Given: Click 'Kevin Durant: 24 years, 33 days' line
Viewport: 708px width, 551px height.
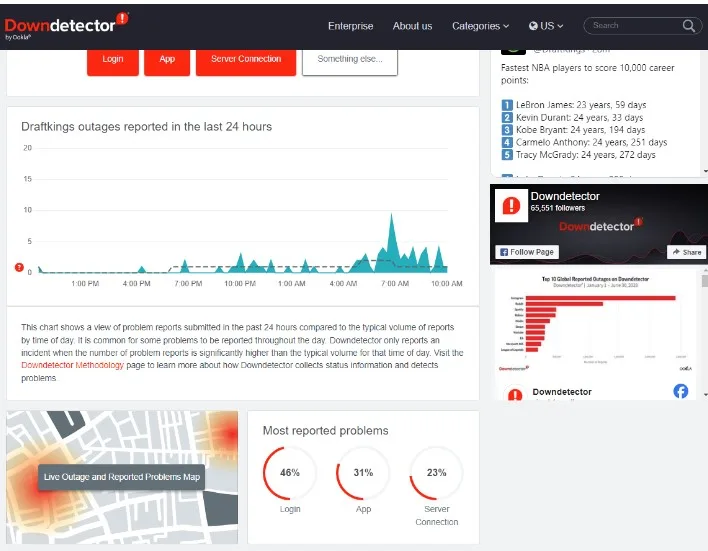Looking at the screenshot, I should [572, 117].
